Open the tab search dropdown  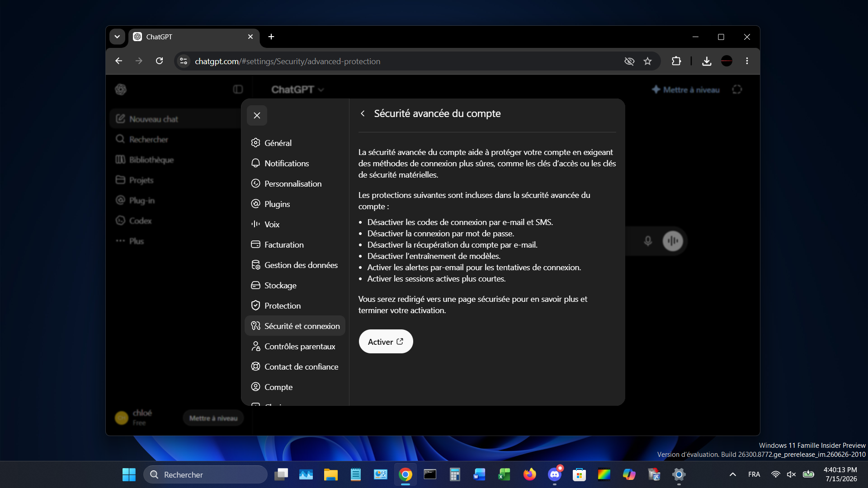[117, 37]
